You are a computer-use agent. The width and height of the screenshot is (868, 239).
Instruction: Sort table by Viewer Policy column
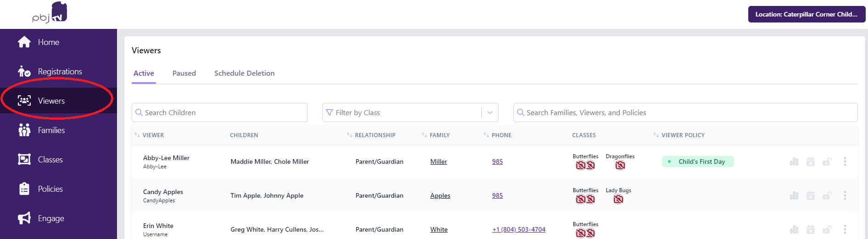(x=656, y=135)
